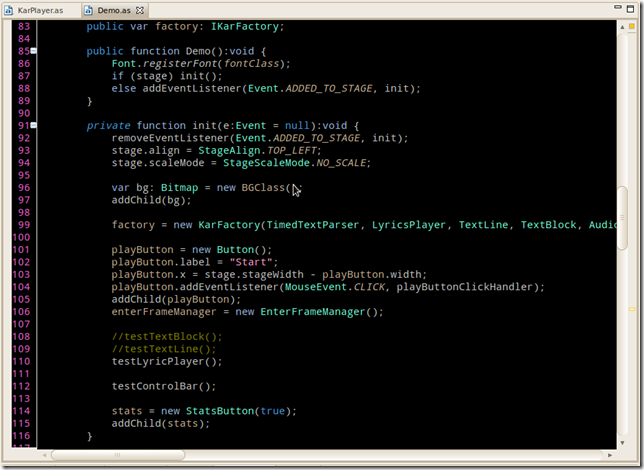Image resolution: width=644 pixels, height=470 pixels.
Task: Click EnterFrameManager on line 106
Action: [x=313, y=312]
